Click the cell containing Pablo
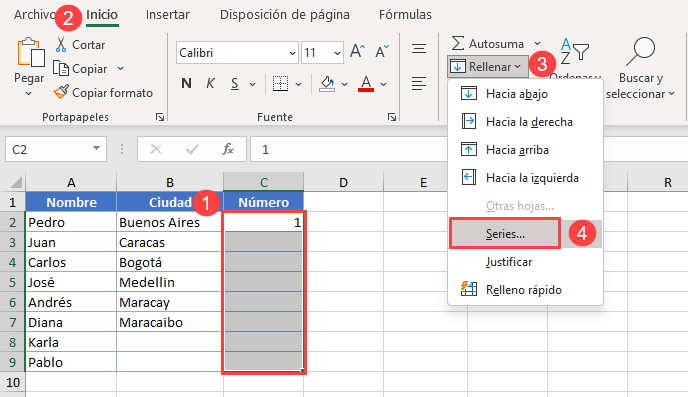The width and height of the screenshot is (688, 397). [x=71, y=362]
